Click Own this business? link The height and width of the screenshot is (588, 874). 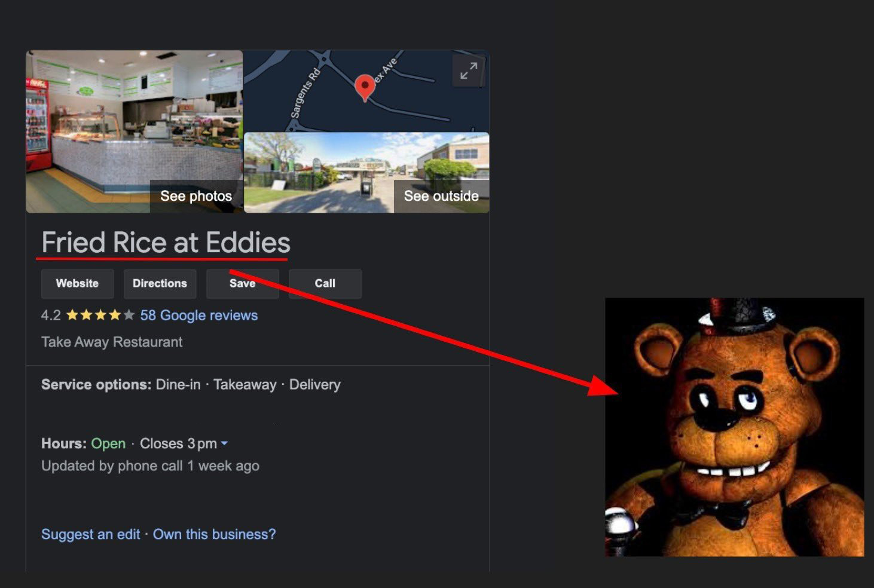coord(215,534)
